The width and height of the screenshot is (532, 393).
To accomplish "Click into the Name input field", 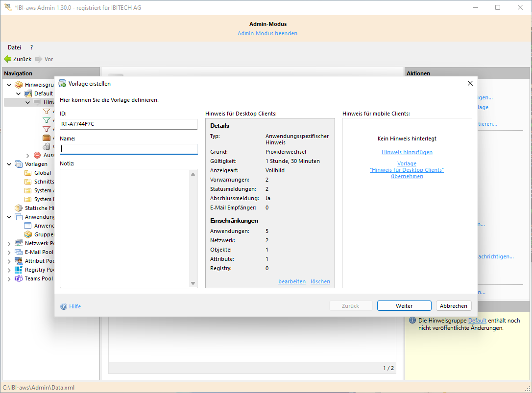I will coord(128,149).
